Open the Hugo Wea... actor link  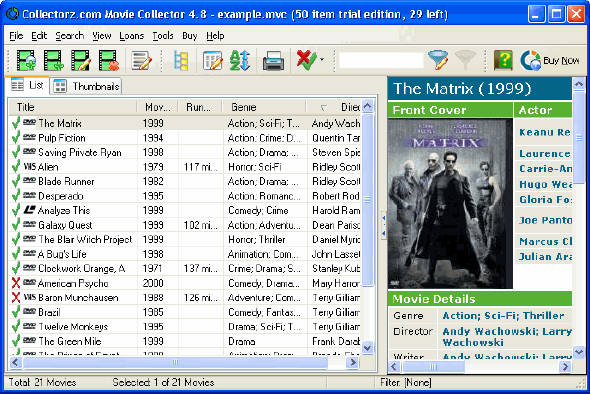(545, 184)
